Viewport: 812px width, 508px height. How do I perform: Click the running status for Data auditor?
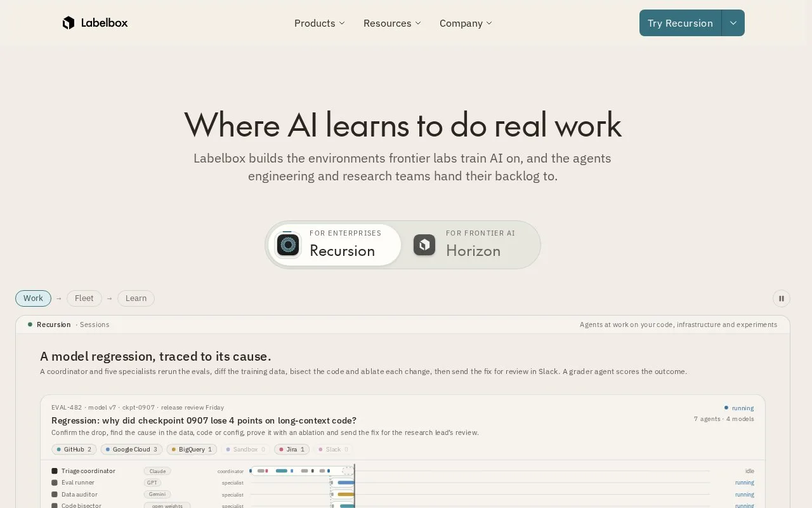(x=745, y=494)
